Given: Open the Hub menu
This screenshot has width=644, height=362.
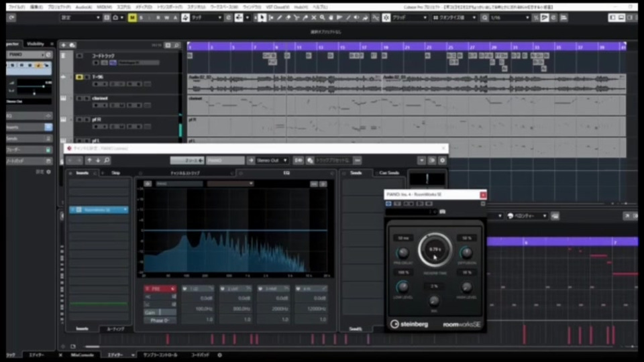Looking at the screenshot, I should (301, 7).
